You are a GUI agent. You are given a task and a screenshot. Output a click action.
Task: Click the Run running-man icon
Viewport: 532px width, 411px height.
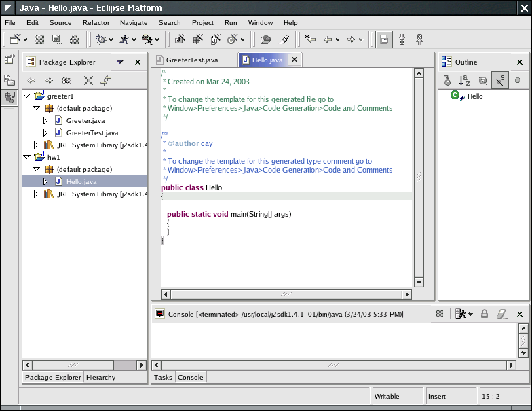(x=124, y=39)
